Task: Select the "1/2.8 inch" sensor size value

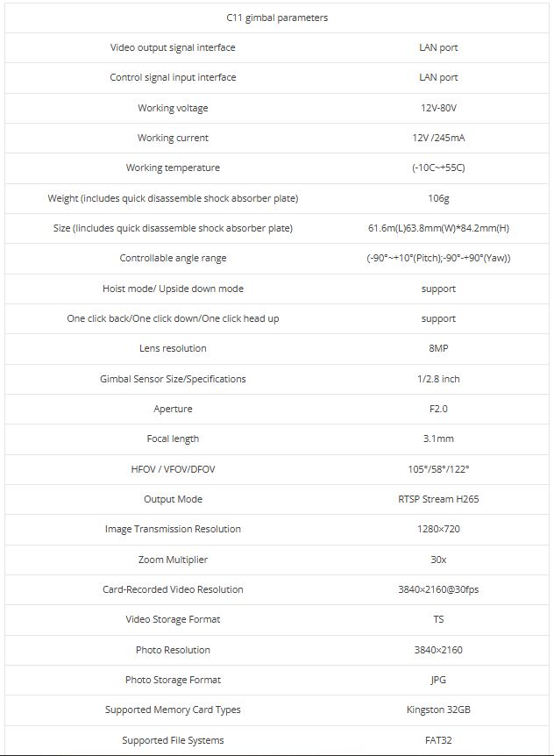Action: click(x=438, y=379)
